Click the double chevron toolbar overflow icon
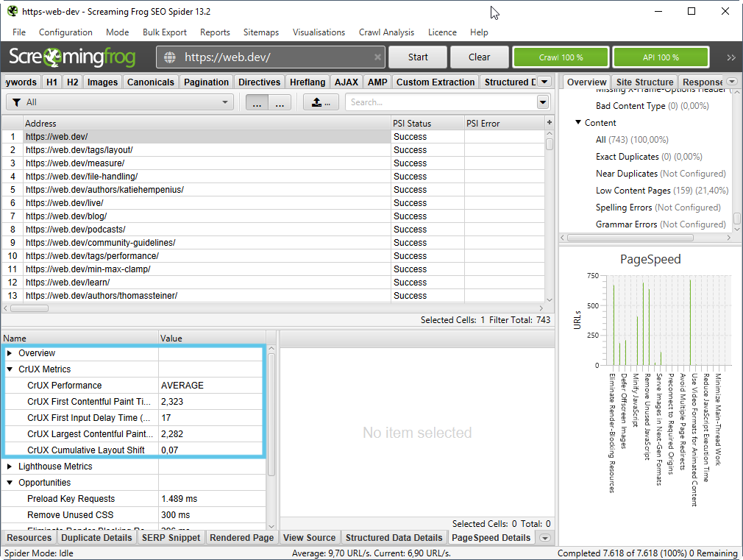 [731, 57]
